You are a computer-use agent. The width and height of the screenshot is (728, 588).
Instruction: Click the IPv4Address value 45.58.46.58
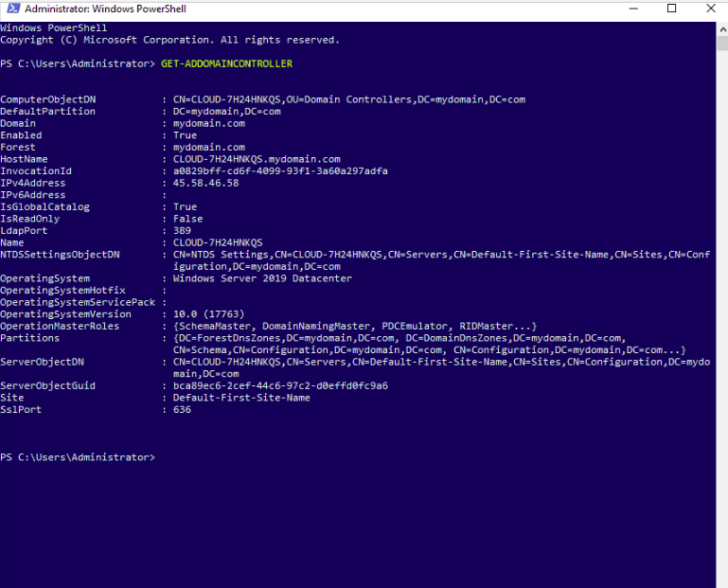click(205, 183)
